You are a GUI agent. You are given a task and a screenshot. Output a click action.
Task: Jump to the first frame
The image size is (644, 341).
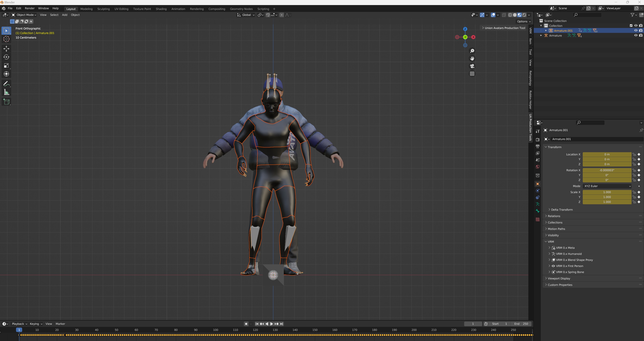[x=257, y=324]
